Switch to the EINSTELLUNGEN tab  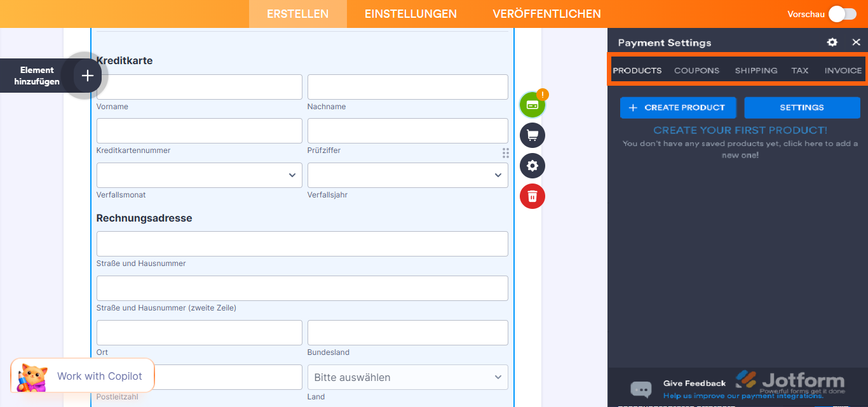[x=410, y=14]
